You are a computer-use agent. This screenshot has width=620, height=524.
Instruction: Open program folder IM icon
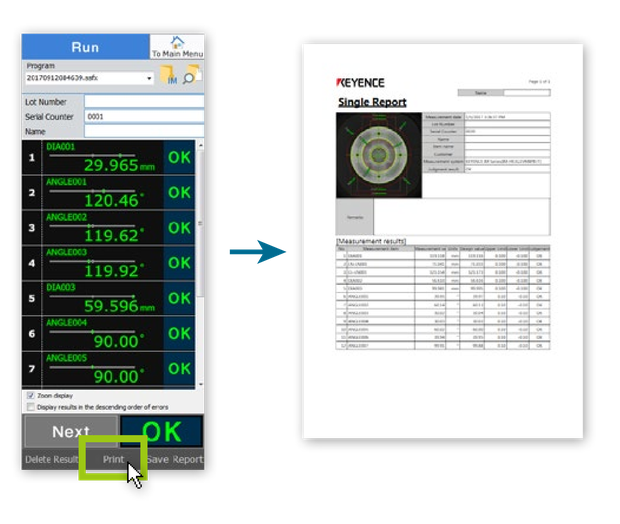168,74
